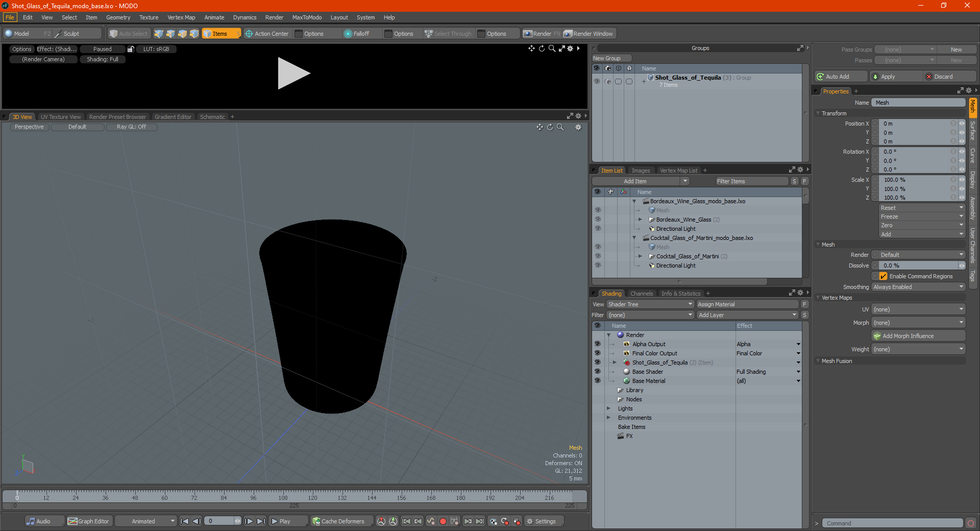
Task: Click the red record keyframe button
Action: [x=443, y=521]
